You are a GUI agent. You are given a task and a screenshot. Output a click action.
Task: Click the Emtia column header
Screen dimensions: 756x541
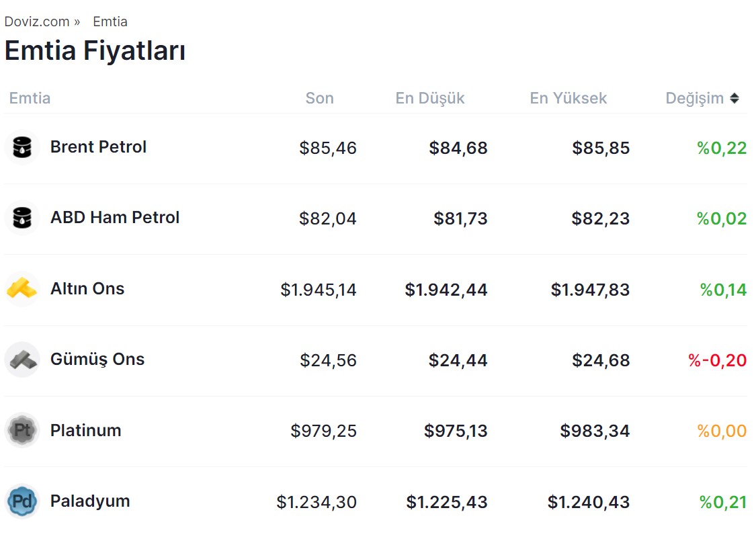tap(30, 98)
